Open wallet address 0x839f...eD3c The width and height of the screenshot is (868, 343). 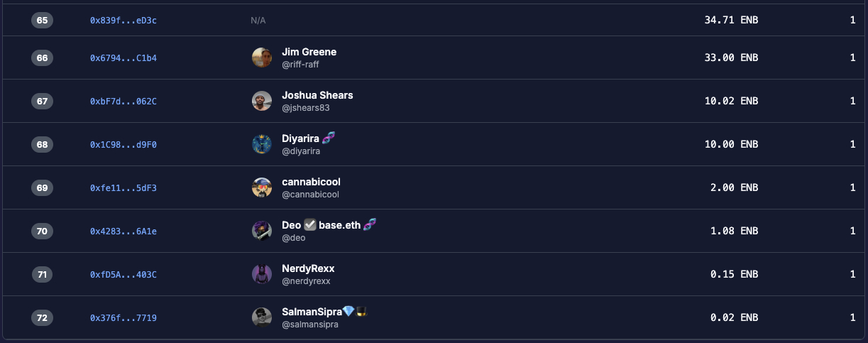[123, 21]
